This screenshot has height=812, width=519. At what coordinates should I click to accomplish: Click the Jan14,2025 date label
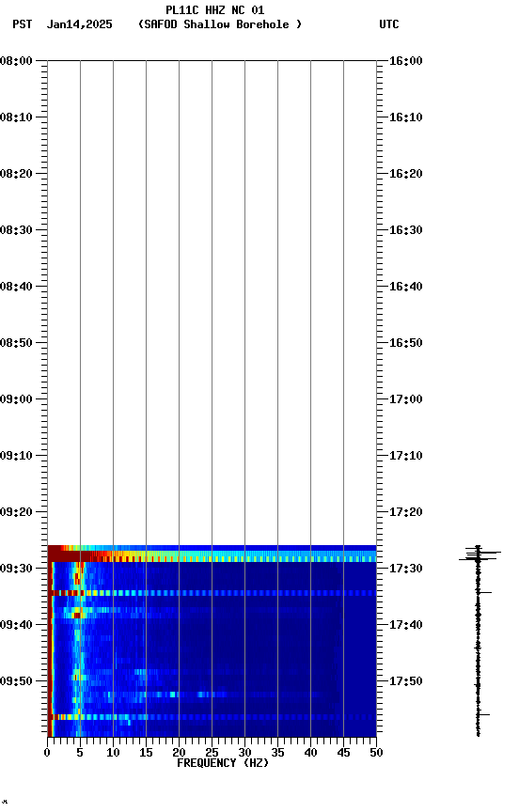[79, 24]
